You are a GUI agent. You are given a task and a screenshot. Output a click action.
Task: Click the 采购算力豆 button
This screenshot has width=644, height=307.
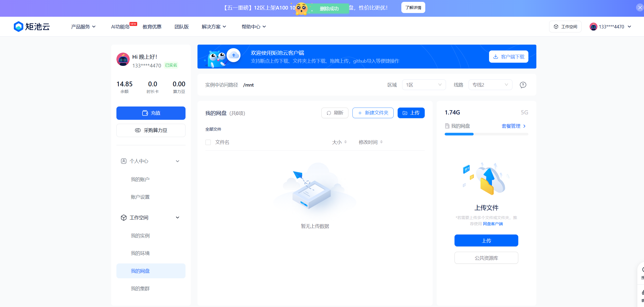(151, 130)
